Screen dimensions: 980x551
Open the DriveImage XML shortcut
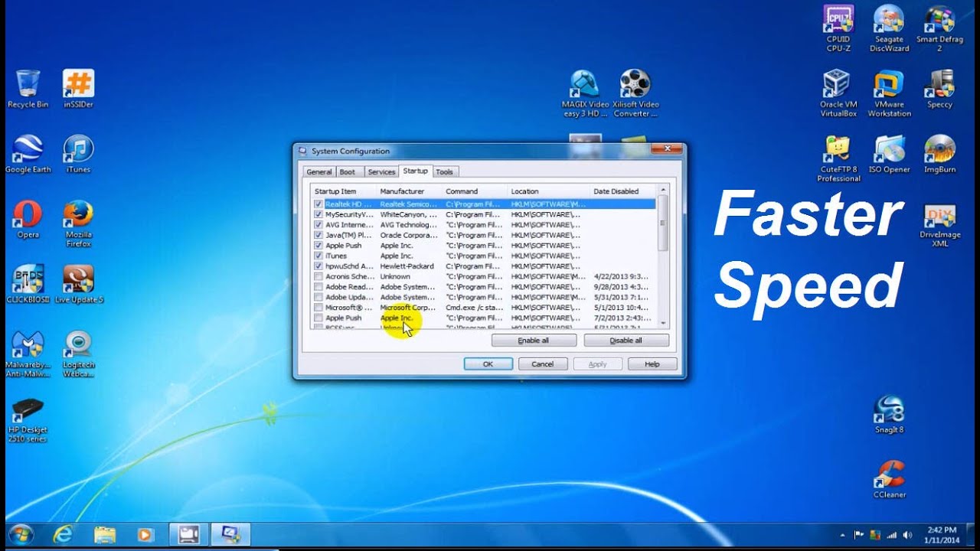939,224
